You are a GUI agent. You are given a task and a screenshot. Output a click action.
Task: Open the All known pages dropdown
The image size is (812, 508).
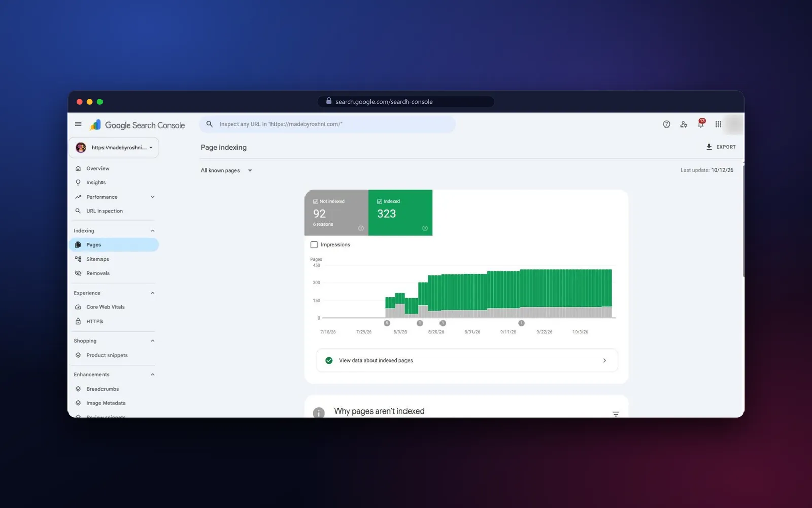(226, 171)
